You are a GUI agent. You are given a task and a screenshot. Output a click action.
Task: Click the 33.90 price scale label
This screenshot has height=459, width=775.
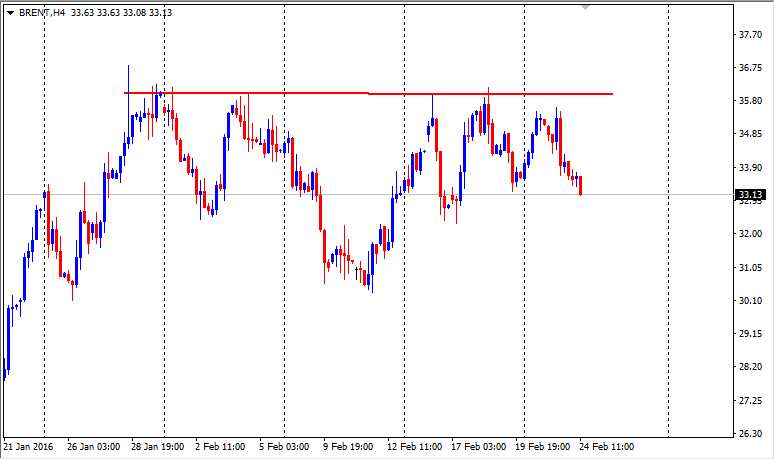750,167
